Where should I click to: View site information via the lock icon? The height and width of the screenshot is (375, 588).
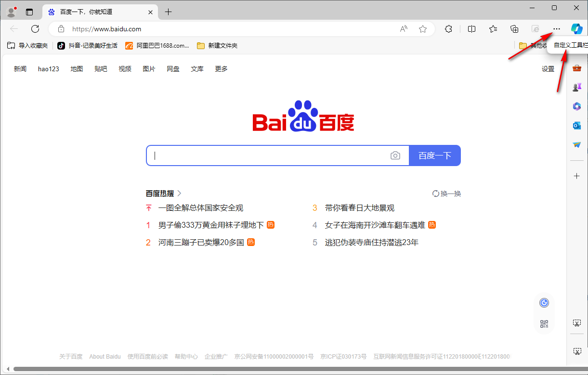click(61, 29)
